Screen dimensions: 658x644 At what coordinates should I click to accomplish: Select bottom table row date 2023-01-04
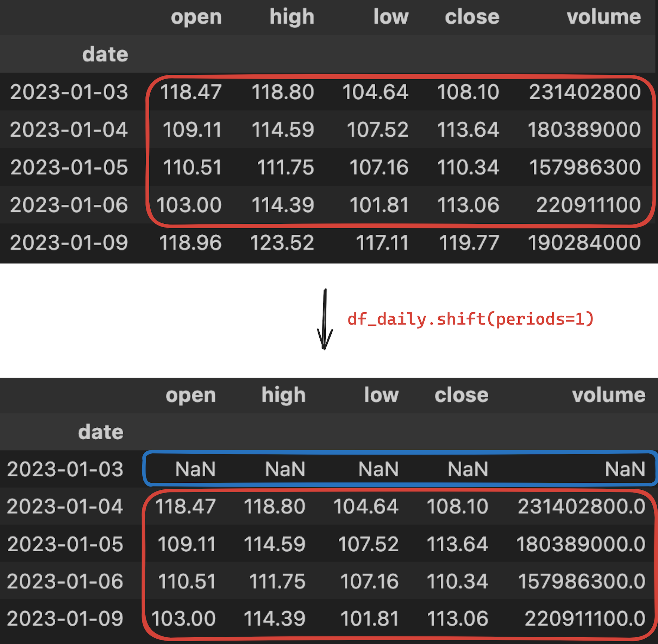pyautogui.click(x=65, y=507)
